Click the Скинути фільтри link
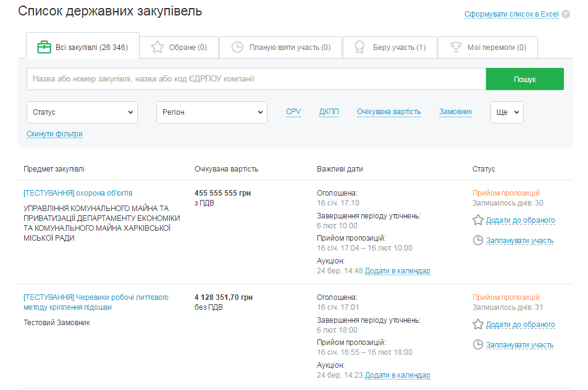Image resolution: width=588 pixels, height=390 pixels. (54, 134)
